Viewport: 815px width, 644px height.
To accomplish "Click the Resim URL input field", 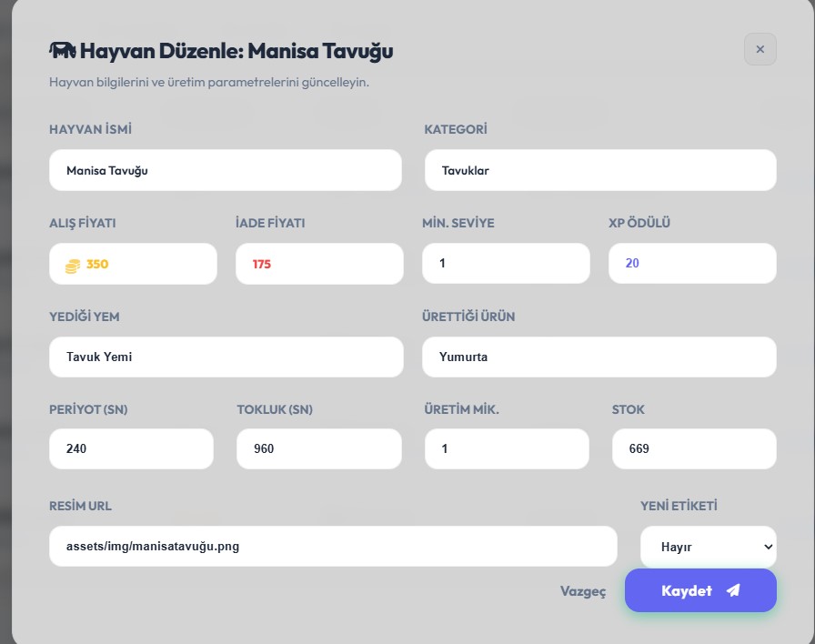I will 333,547.
